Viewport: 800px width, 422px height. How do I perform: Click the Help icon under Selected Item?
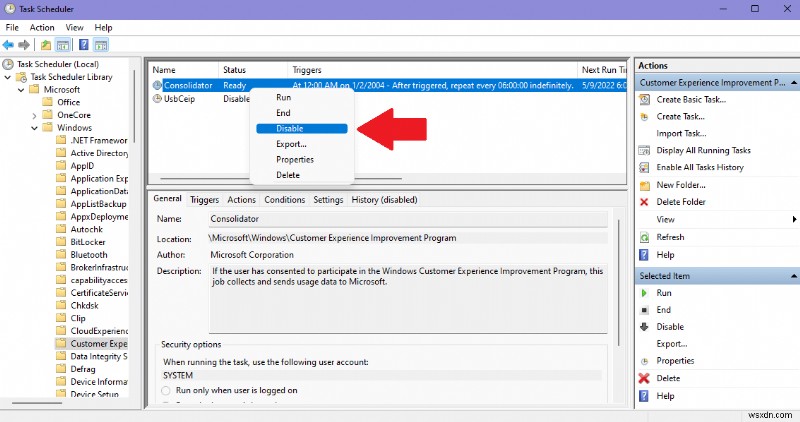point(644,396)
